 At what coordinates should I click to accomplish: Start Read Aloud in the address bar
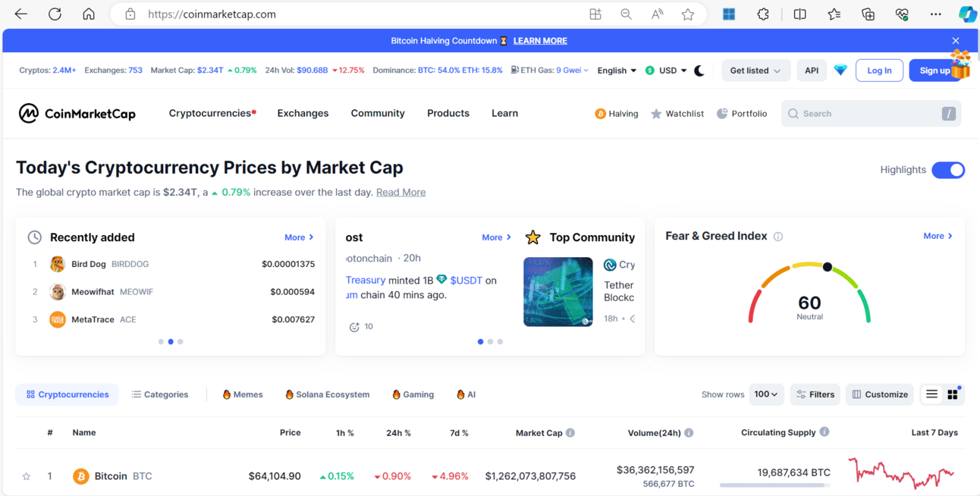point(657,14)
